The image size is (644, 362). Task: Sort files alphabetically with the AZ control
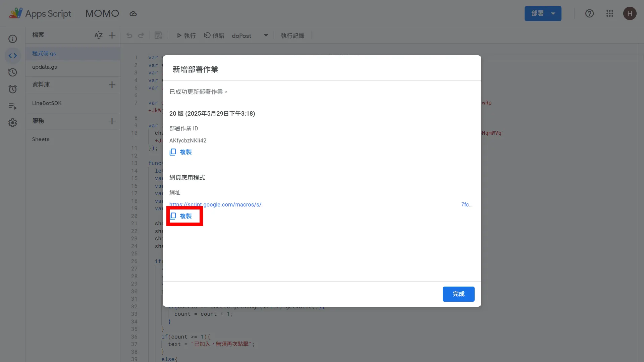[x=98, y=35]
